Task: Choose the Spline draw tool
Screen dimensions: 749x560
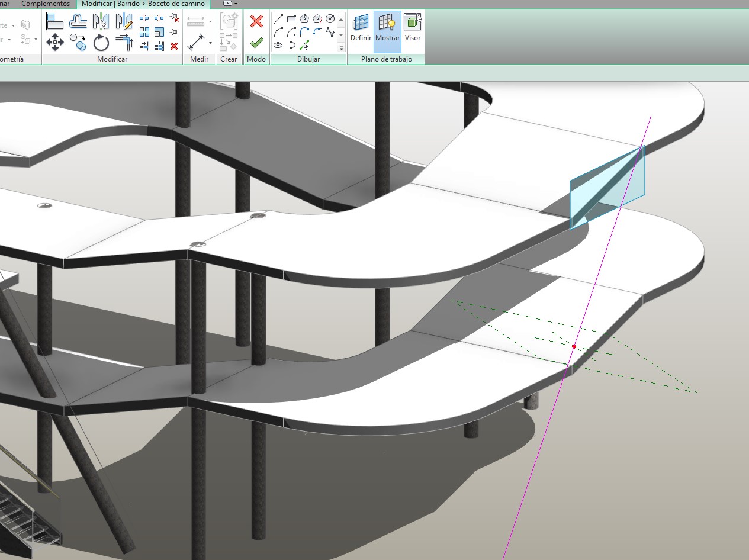Action: click(x=330, y=31)
